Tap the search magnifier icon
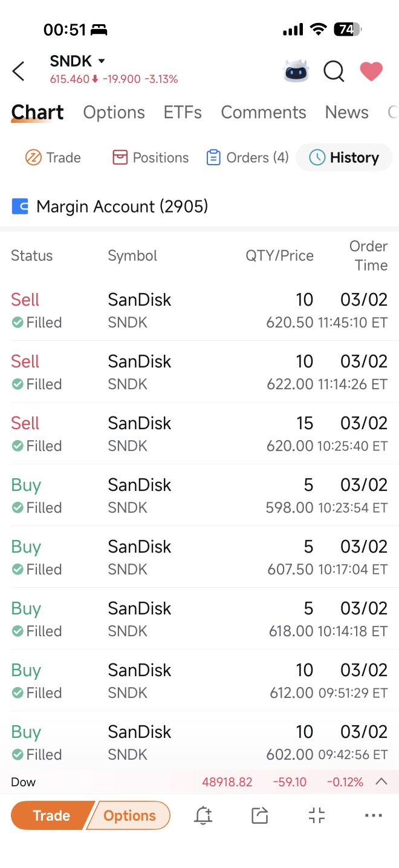Image resolution: width=399 pixels, height=868 pixels. [334, 71]
